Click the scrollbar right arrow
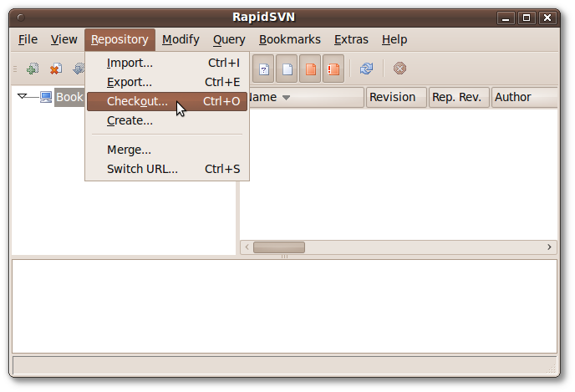This screenshot has height=392, width=575. [549, 247]
